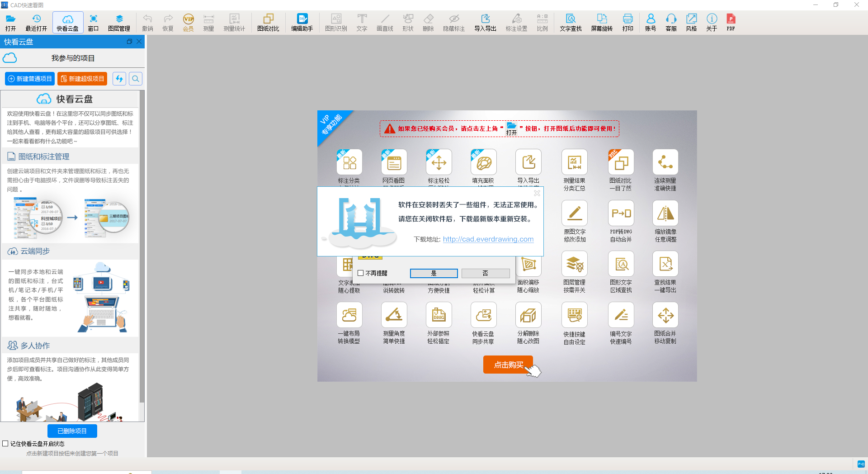Click the 外部参照轻松搞定 feature icon
Viewport: 868px width, 474px height.
pos(439,315)
